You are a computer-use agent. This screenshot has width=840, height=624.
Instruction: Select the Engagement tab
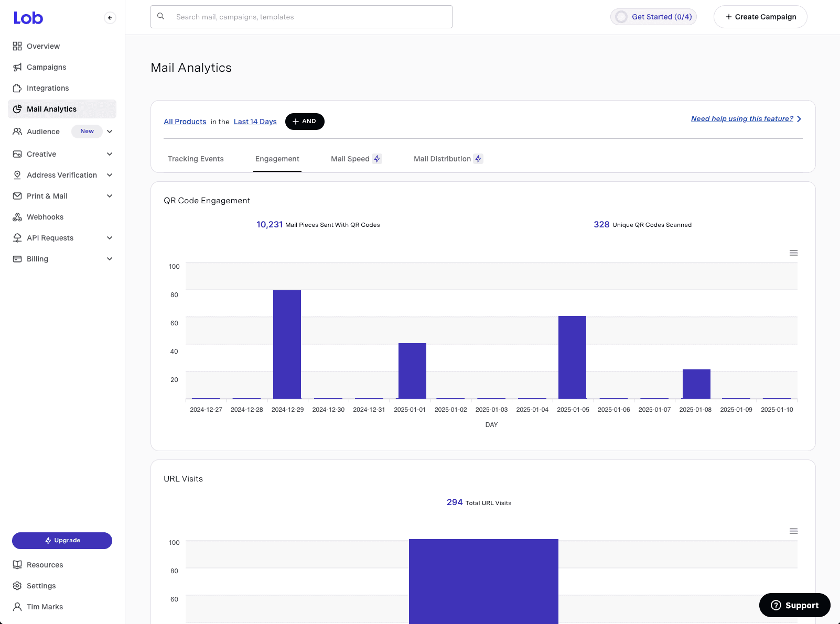click(277, 159)
